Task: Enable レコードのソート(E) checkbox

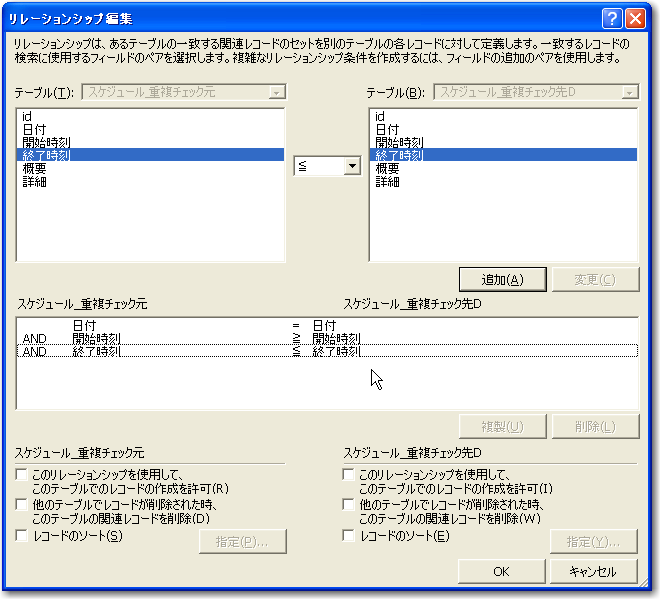Action: (x=349, y=536)
